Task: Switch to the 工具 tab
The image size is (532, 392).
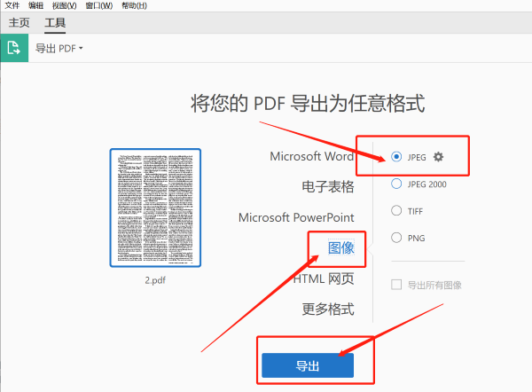Action: click(55, 23)
